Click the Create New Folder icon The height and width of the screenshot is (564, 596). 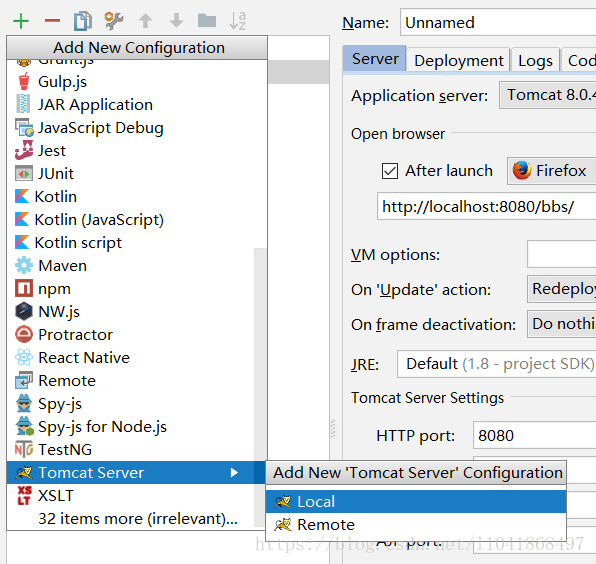coord(207,21)
